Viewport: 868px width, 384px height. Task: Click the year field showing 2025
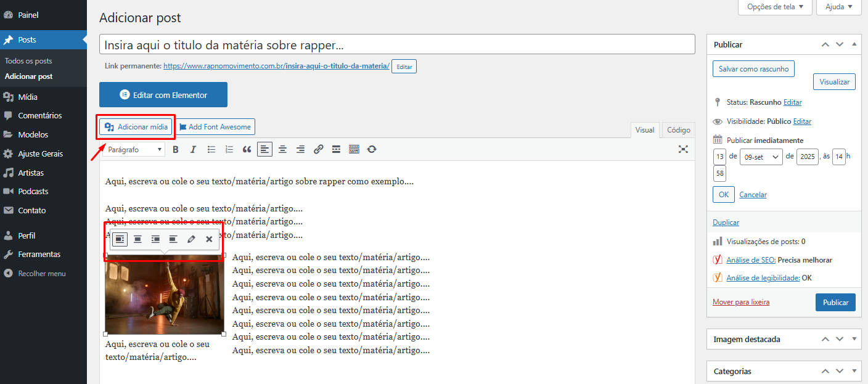807,157
